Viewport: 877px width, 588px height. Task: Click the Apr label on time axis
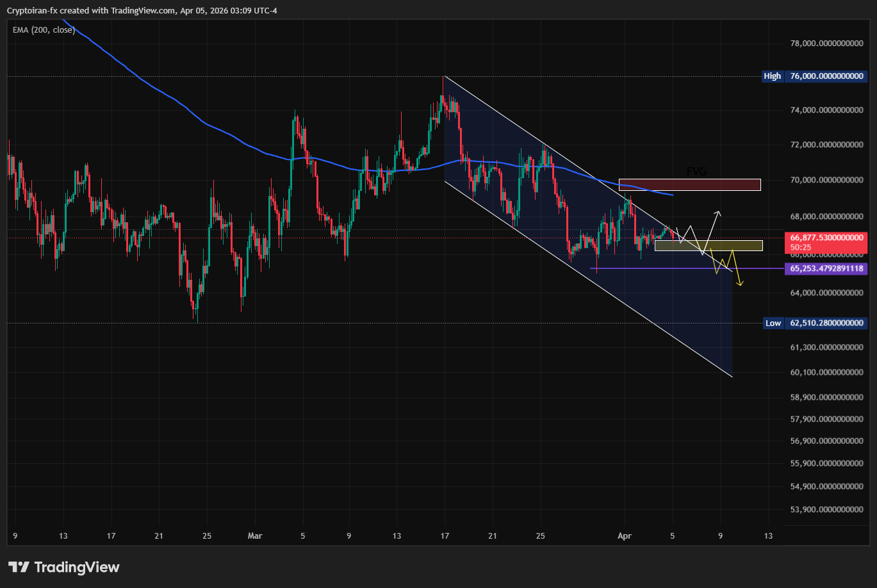[625, 535]
